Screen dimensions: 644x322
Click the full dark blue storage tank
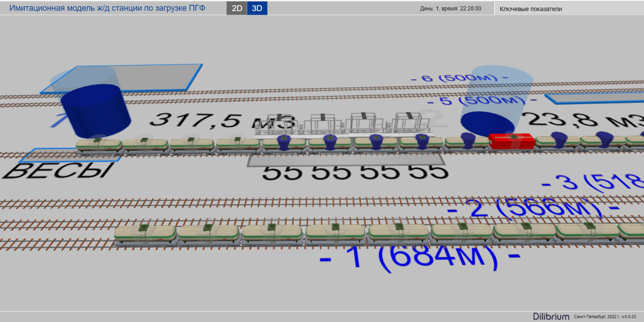[x=95, y=111]
